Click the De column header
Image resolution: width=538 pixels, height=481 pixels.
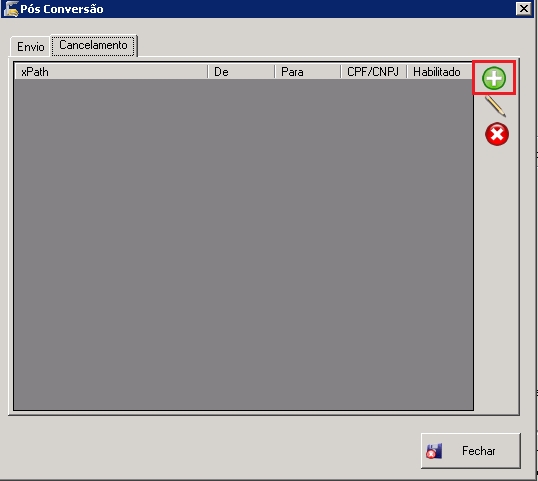[x=241, y=72]
